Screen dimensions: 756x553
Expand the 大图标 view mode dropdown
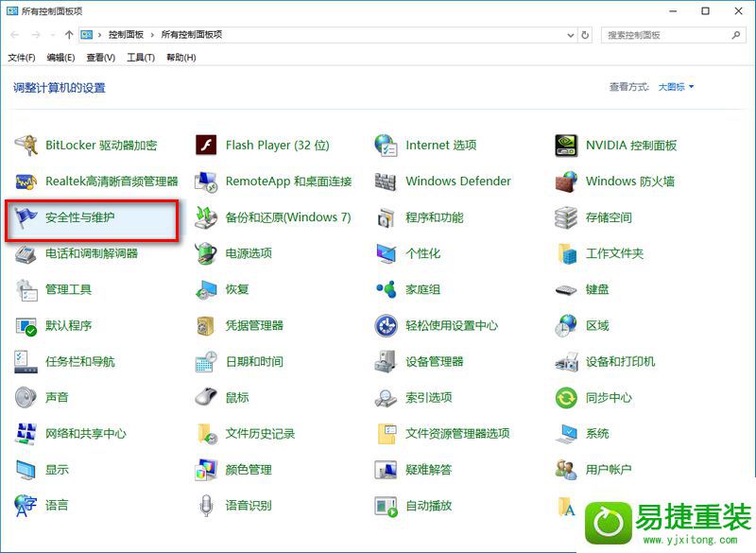[x=676, y=87]
